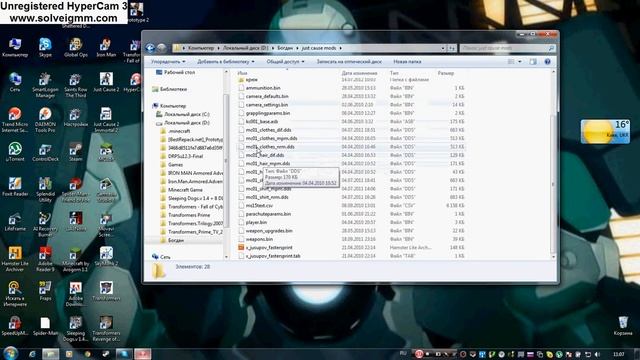Select Локальный диск (C:) in the tree

coord(187,114)
